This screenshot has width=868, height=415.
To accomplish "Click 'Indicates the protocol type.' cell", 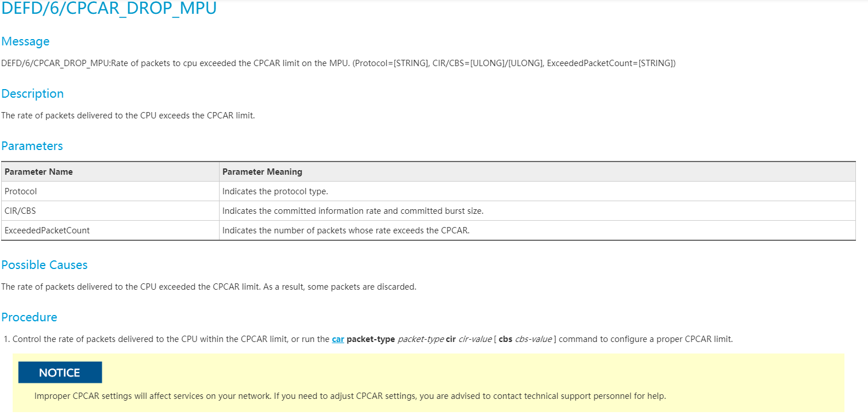I will tap(275, 191).
